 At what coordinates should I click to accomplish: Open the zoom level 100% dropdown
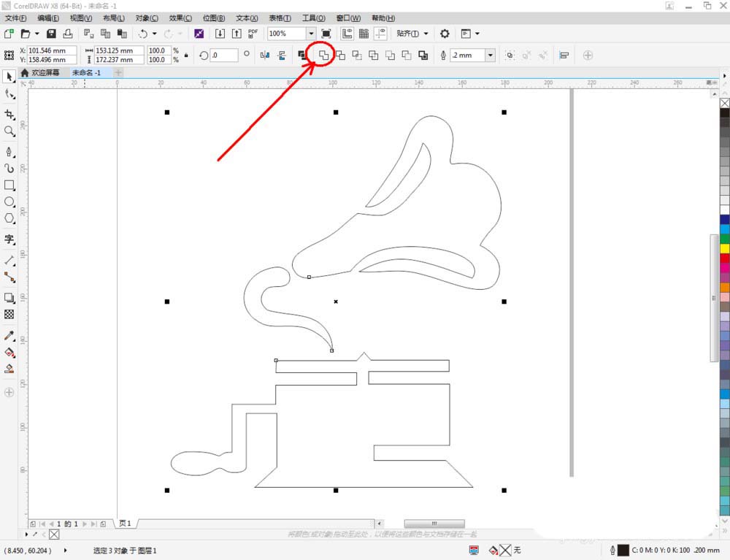coord(311,34)
